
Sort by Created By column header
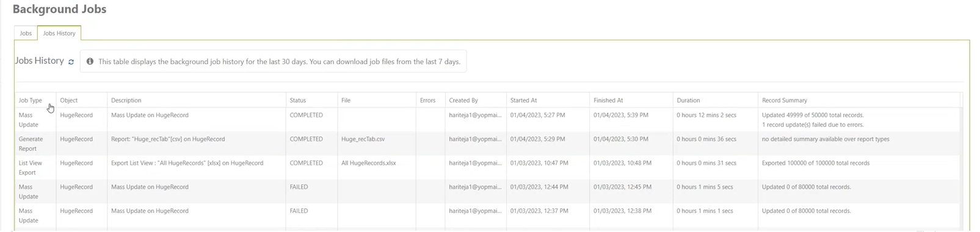[463, 100]
